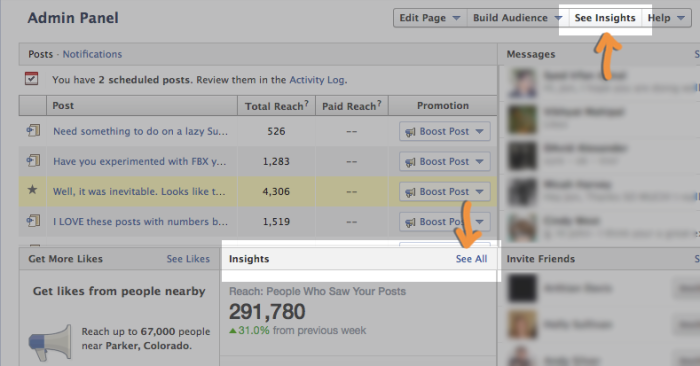Open Edit Page dropdown

430,18
